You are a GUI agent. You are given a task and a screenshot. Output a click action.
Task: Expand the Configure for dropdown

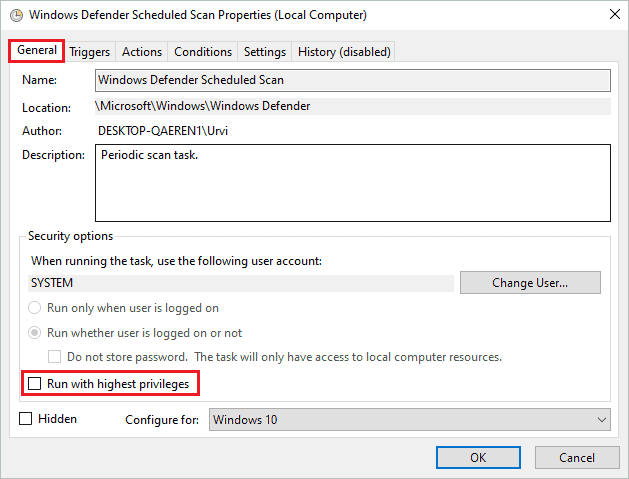410,420
